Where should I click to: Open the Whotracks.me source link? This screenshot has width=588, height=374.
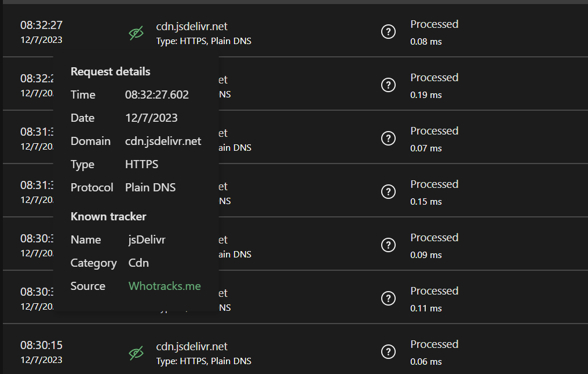(x=164, y=286)
